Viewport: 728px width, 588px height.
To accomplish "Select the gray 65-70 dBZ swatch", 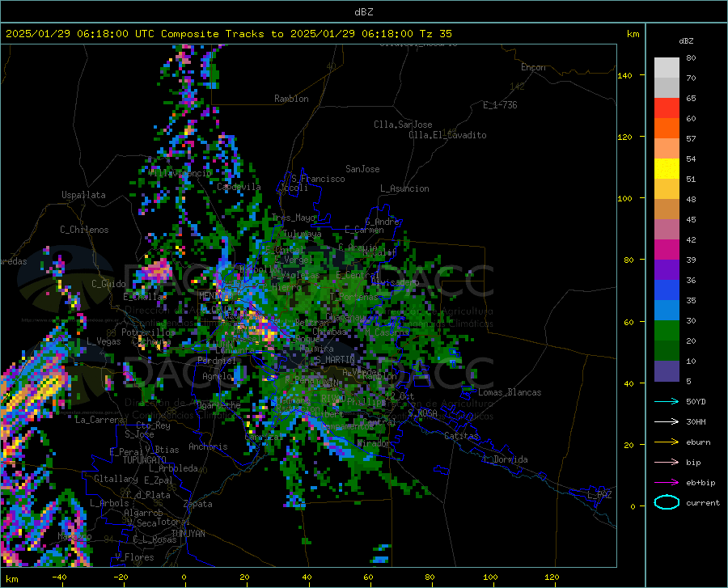I will point(667,87).
